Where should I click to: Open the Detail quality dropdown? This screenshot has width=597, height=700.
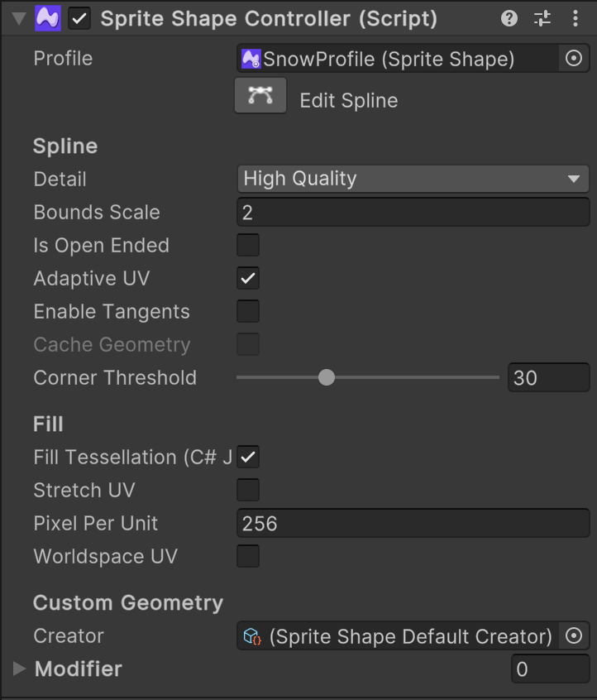(413, 179)
